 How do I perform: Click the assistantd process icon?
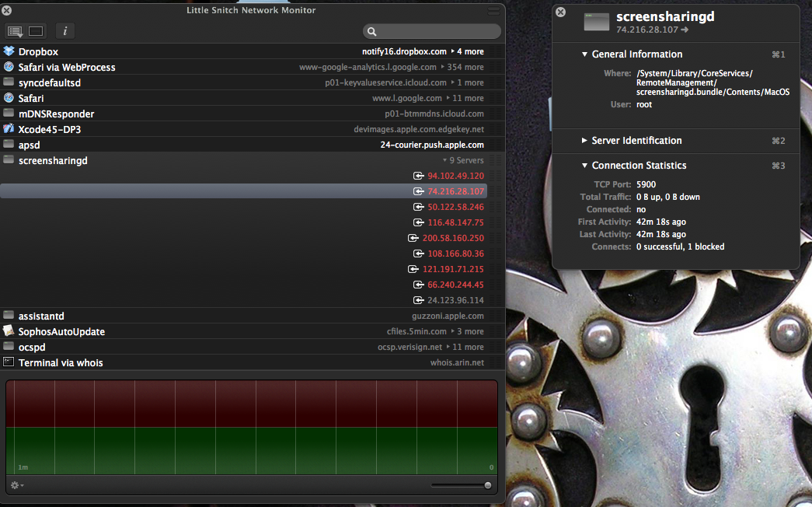coord(9,315)
